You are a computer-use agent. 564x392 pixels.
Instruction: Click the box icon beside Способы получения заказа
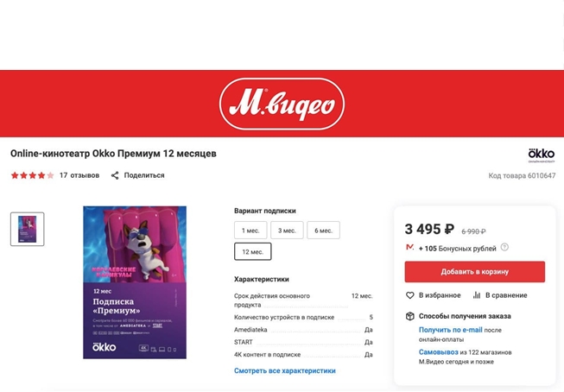(409, 316)
